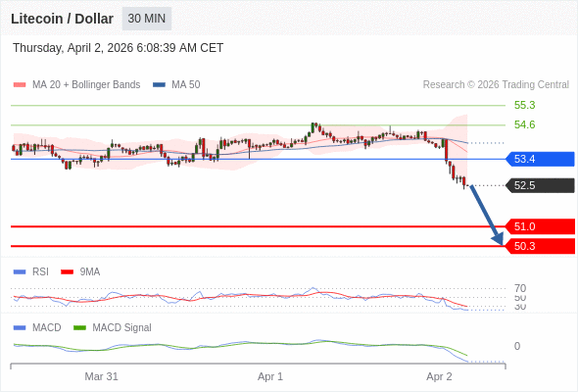The height and width of the screenshot is (392, 578).
Task: Click the 54.6 resistance level label
Action: pyautogui.click(x=524, y=124)
